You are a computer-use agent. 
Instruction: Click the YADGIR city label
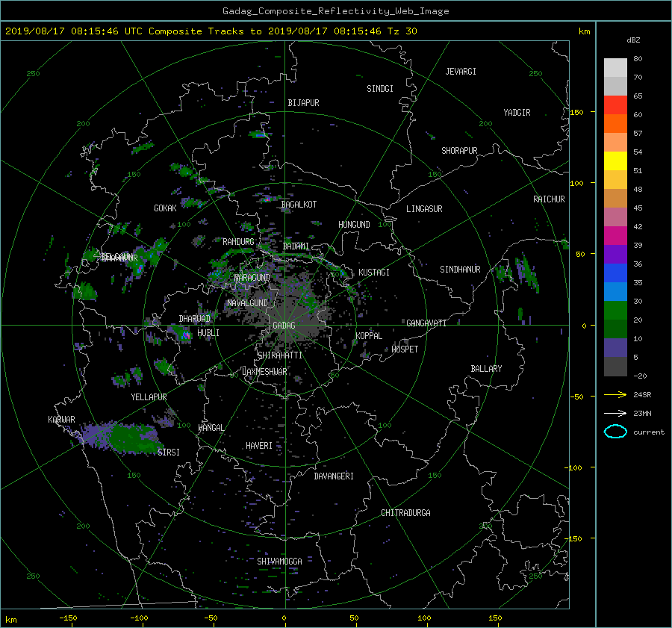517,112
